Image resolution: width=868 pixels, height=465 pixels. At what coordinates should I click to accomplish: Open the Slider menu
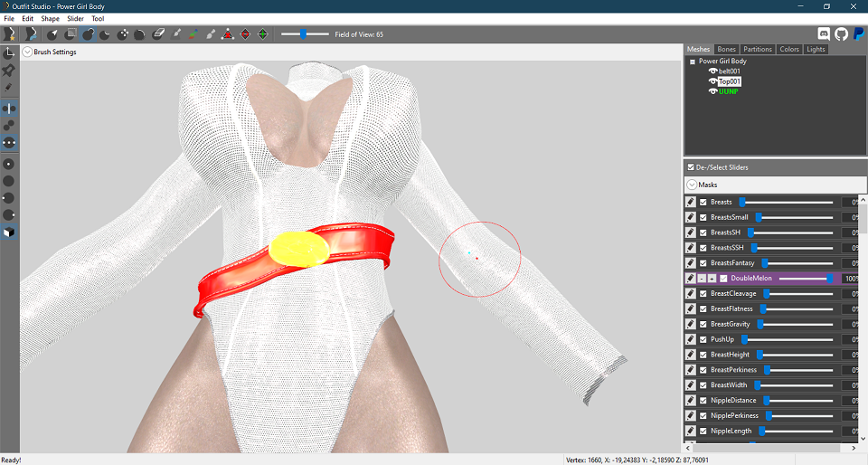click(75, 18)
